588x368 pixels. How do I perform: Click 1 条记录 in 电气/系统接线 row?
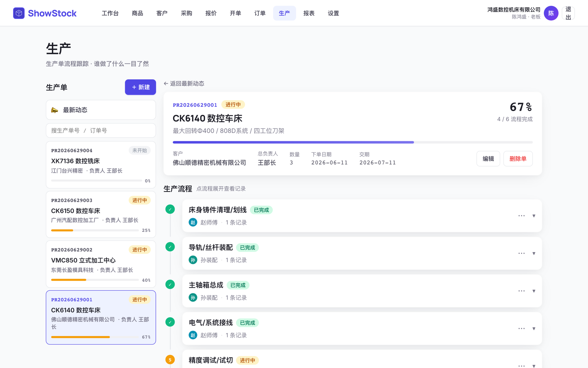pyautogui.click(x=236, y=335)
